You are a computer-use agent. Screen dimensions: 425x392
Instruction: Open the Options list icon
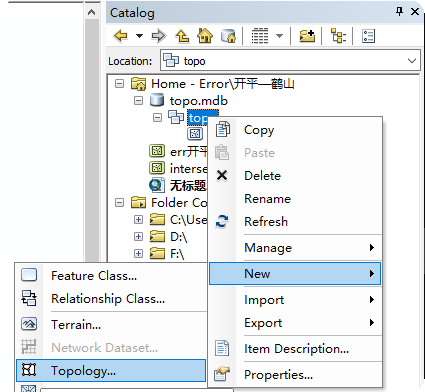pos(368,36)
